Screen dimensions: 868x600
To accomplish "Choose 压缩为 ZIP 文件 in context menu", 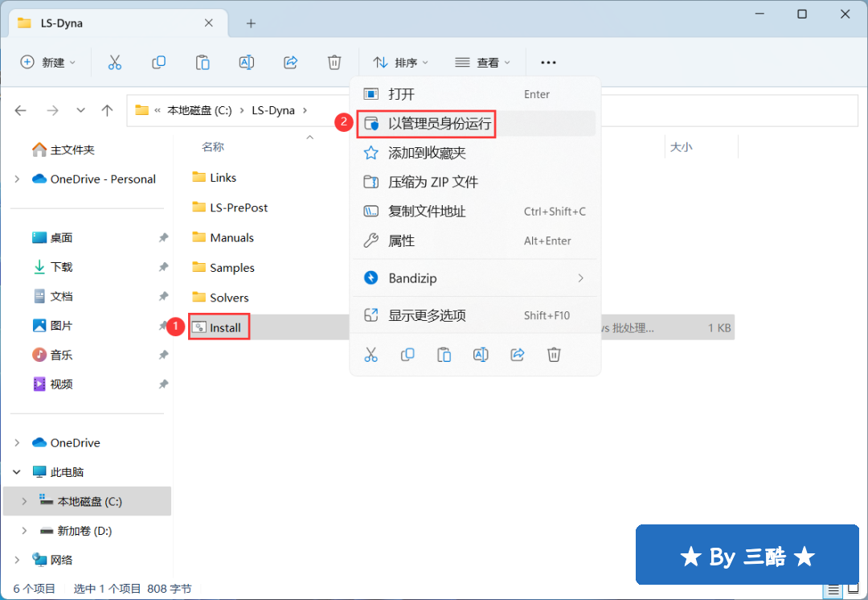I will point(474,183).
